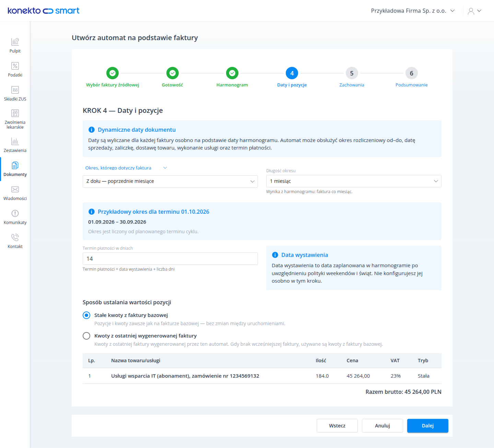Open Wiadomości envelope icon
The width and height of the screenshot is (494, 448).
tap(15, 189)
